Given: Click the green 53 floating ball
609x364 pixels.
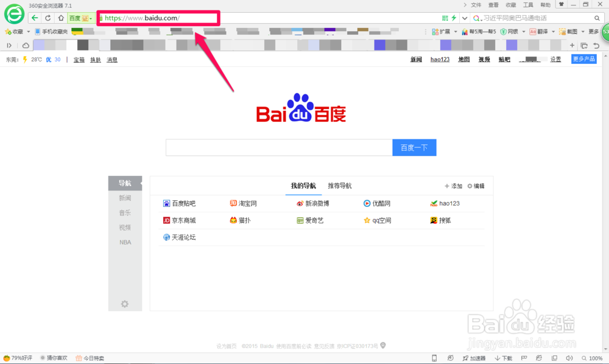Looking at the screenshot, I should (605, 32).
